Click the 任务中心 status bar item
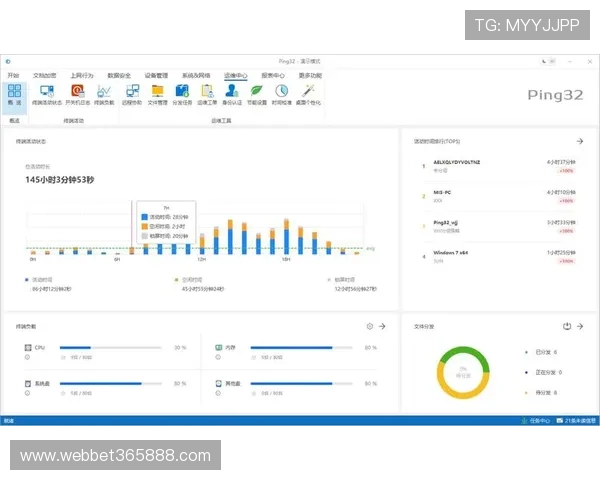The image size is (600, 480). coord(538,421)
